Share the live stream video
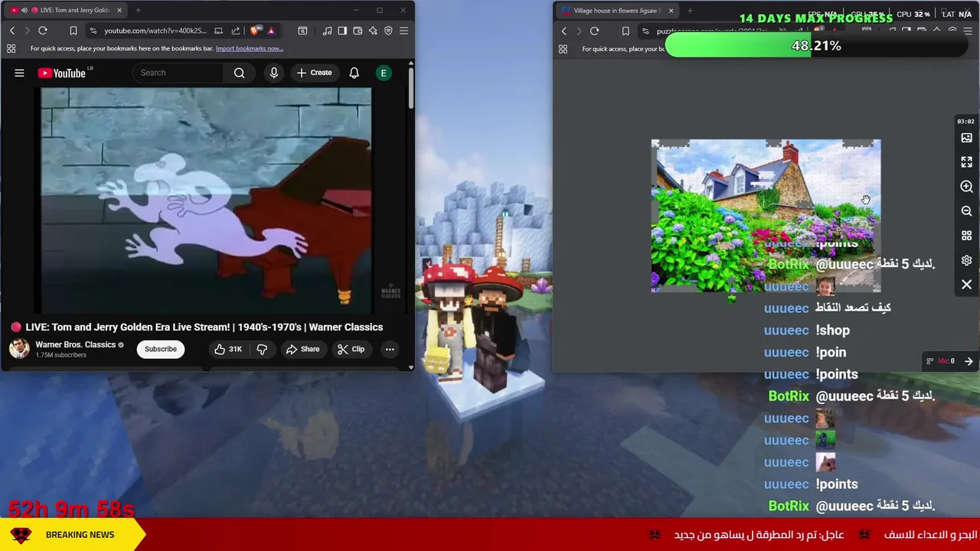This screenshot has height=551, width=980. coord(302,349)
